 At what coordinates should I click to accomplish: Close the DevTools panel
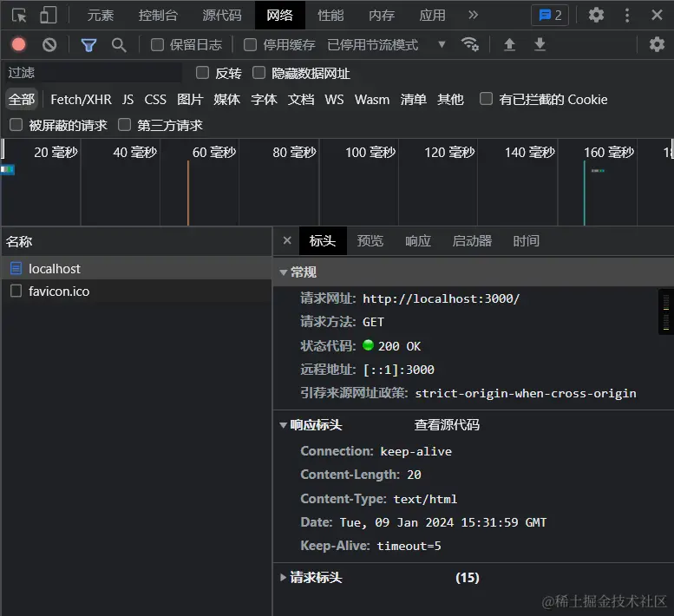[657, 16]
